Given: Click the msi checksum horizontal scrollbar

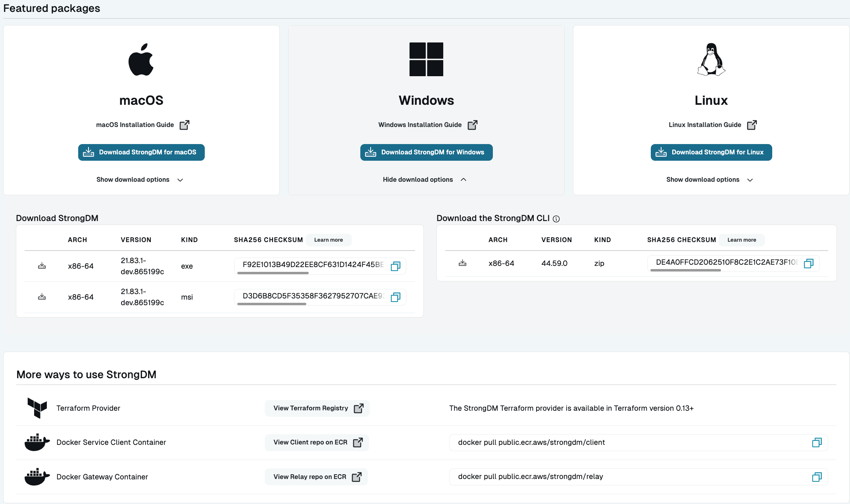Looking at the screenshot, I should click(x=272, y=304).
